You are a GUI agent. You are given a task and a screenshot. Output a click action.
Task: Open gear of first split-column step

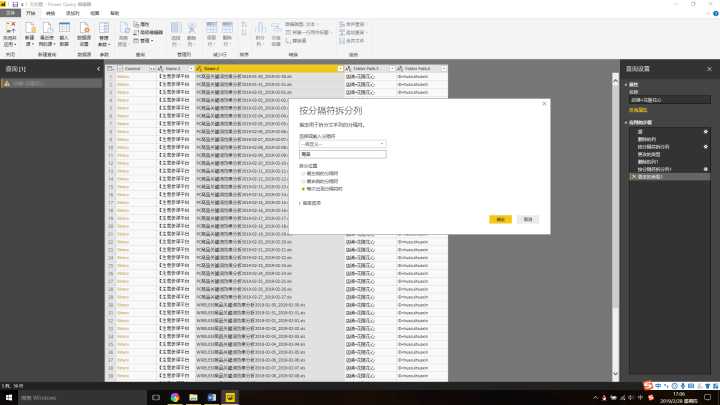click(x=706, y=147)
